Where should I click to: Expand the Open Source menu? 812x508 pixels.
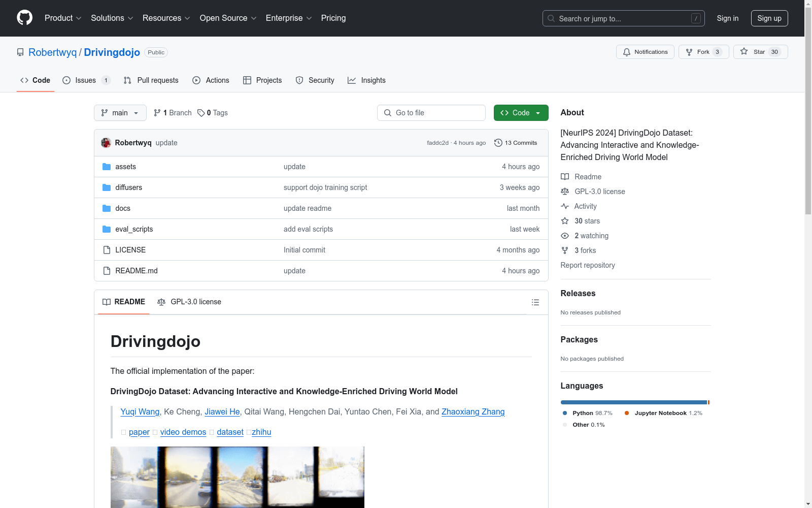pos(228,18)
